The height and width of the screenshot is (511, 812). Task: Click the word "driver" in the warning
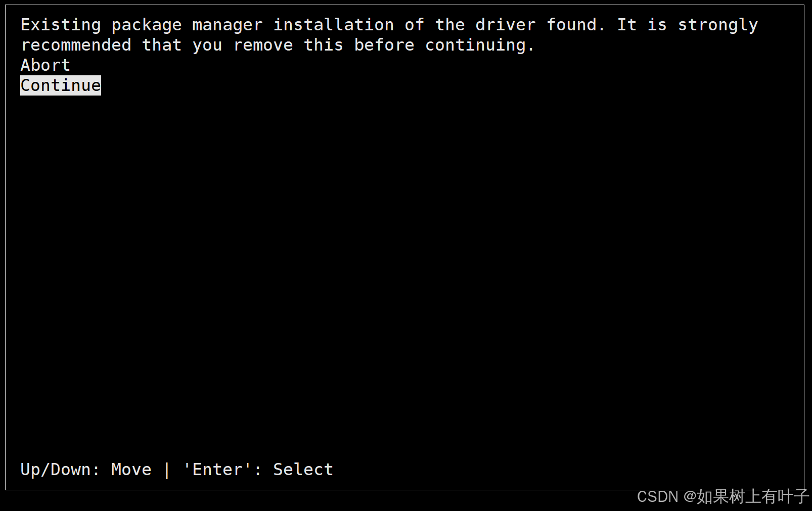pos(506,25)
